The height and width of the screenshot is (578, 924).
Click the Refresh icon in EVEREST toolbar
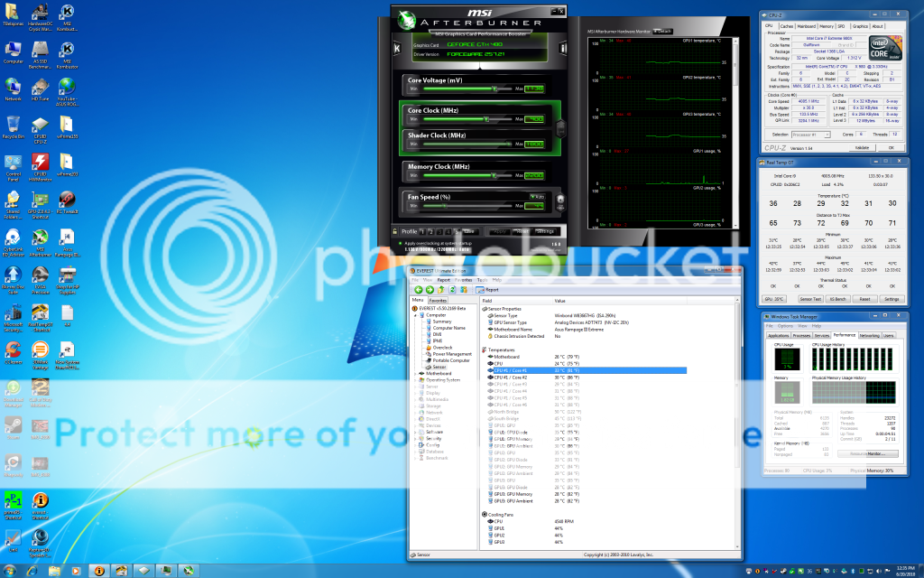tap(453, 290)
